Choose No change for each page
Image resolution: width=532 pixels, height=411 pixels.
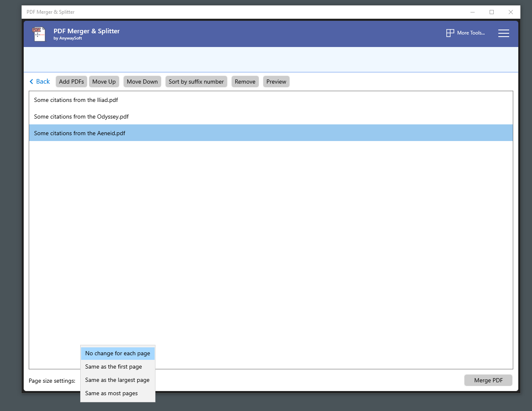(118, 354)
